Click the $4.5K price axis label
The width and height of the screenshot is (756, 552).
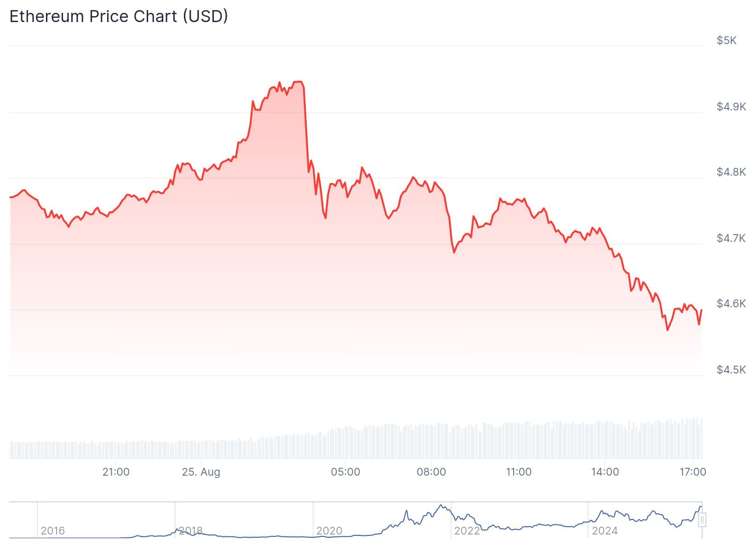731,370
